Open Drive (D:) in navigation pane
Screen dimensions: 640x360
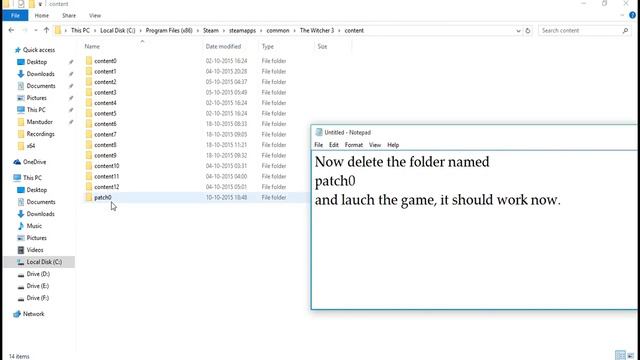38,274
